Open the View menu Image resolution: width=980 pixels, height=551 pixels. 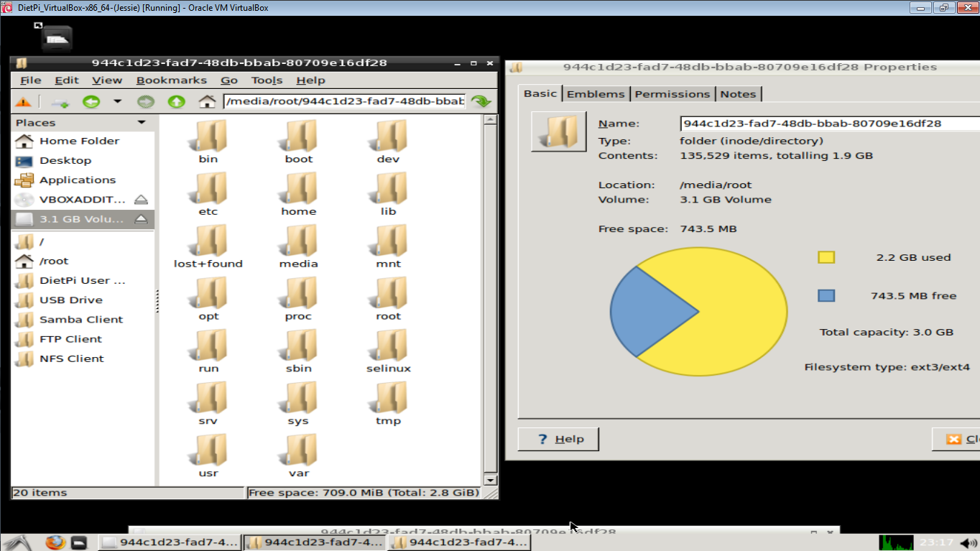pyautogui.click(x=107, y=80)
